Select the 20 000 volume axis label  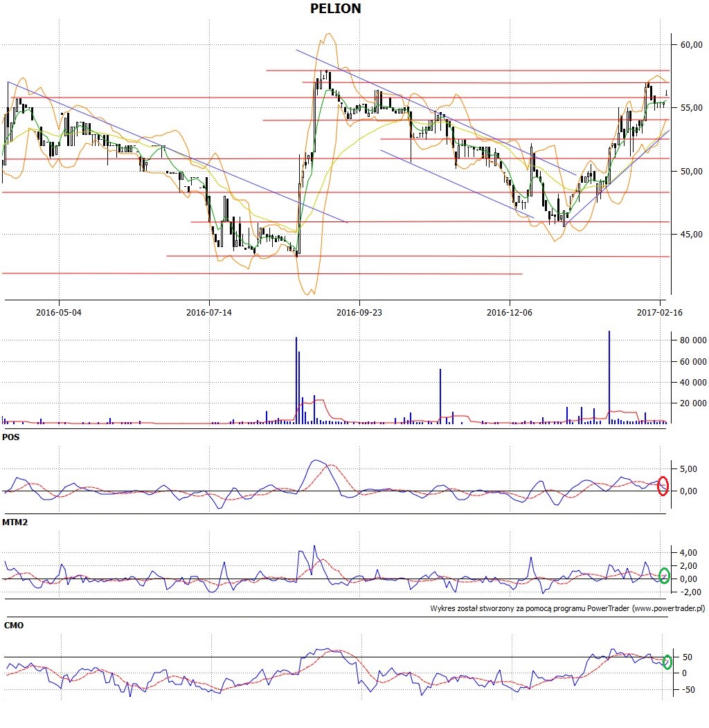click(693, 403)
